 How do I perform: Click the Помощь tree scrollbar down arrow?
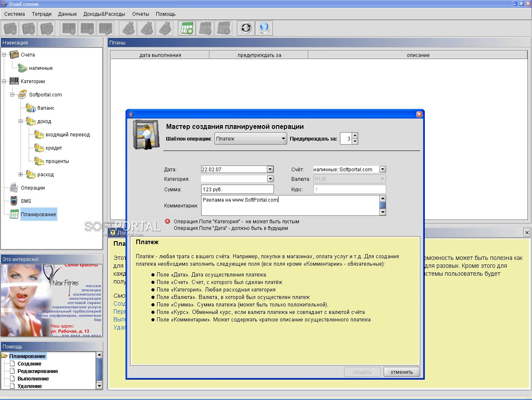click(x=99, y=386)
